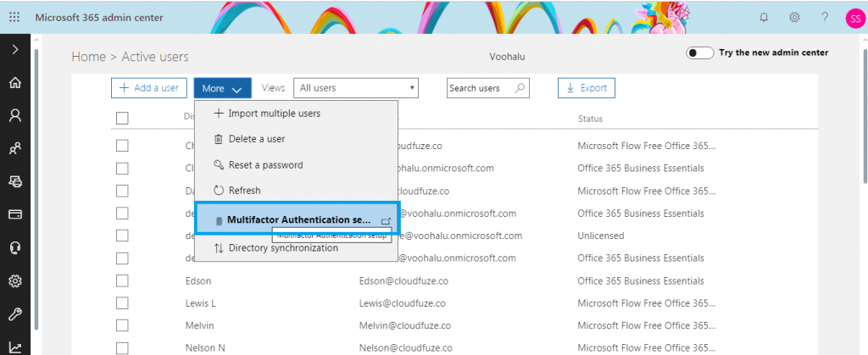Click the help question mark icon
The image size is (868, 355).
(825, 17)
